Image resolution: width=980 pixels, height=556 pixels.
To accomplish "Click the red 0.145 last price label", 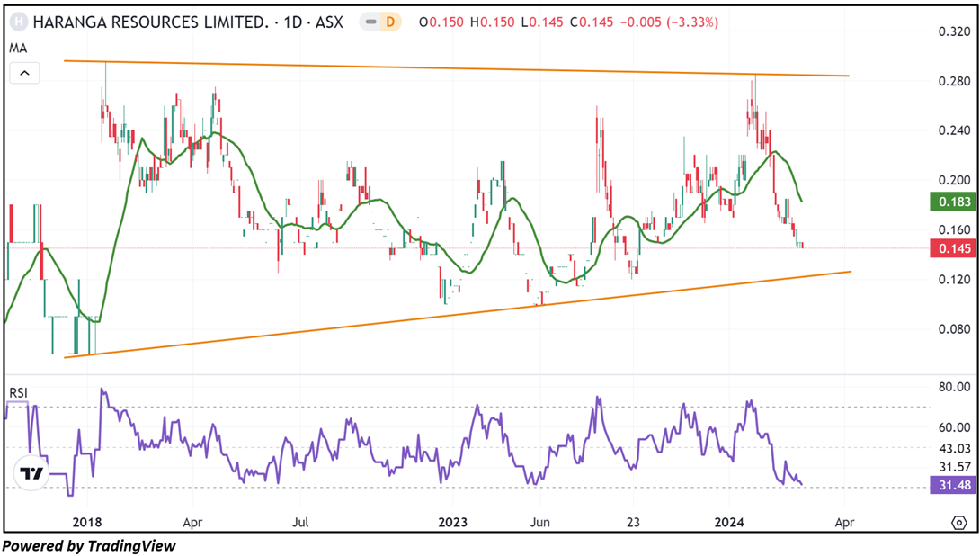I will click(x=954, y=248).
